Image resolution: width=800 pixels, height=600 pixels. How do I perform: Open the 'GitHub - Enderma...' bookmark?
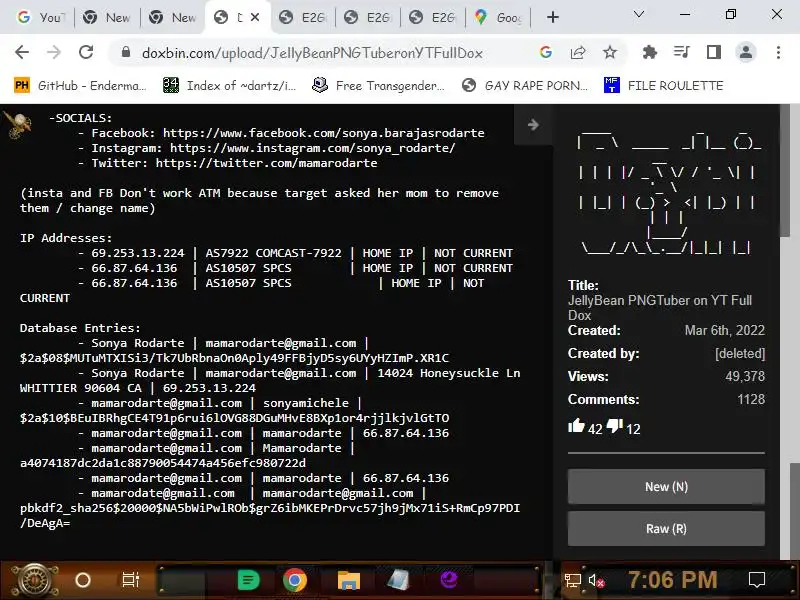(x=80, y=85)
